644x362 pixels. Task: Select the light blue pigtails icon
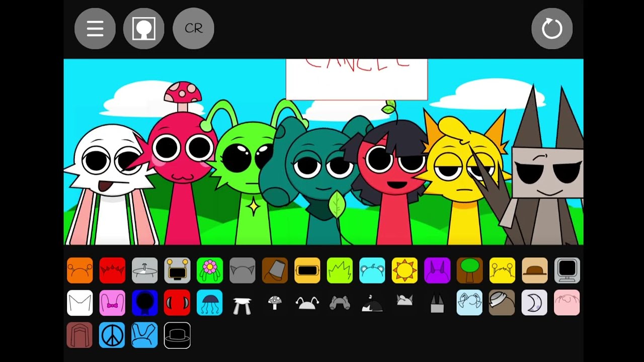click(x=470, y=303)
